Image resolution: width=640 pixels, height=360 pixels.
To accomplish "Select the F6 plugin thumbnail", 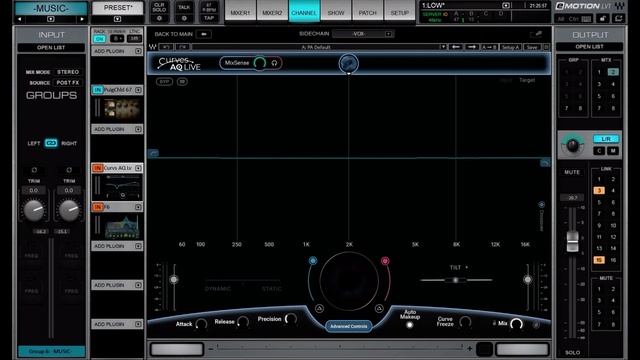I will click(x=121, y=227).
